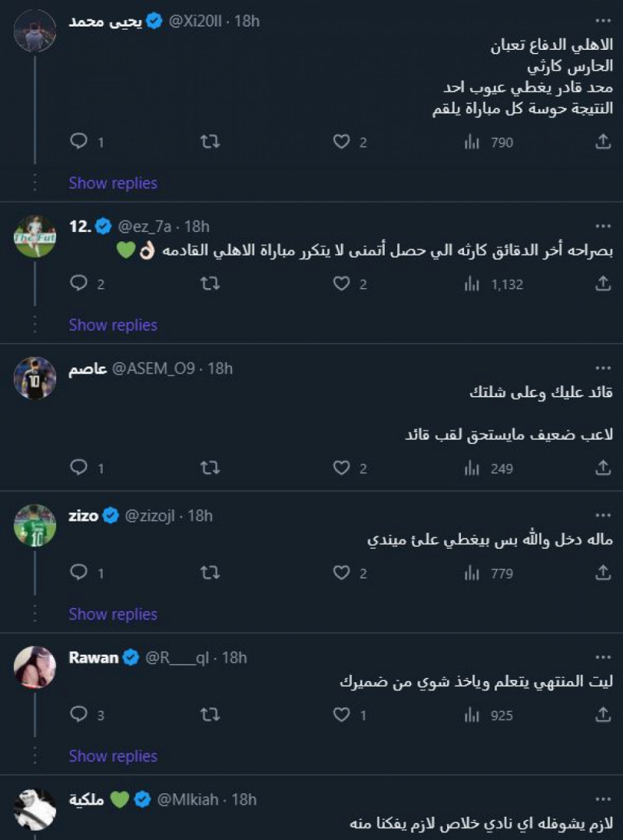Open the @ez_7a profile handle
623x840 pixels.
146,227
